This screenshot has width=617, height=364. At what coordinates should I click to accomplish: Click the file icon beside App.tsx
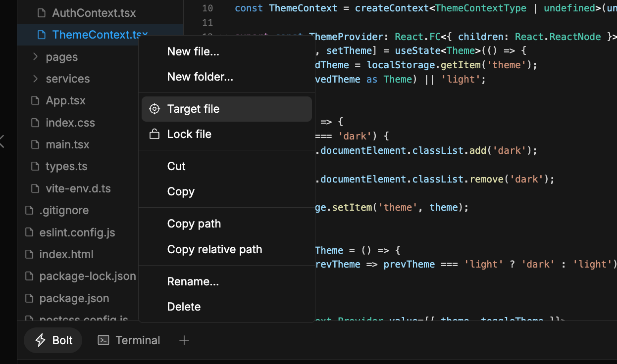(x=35, y=100)
